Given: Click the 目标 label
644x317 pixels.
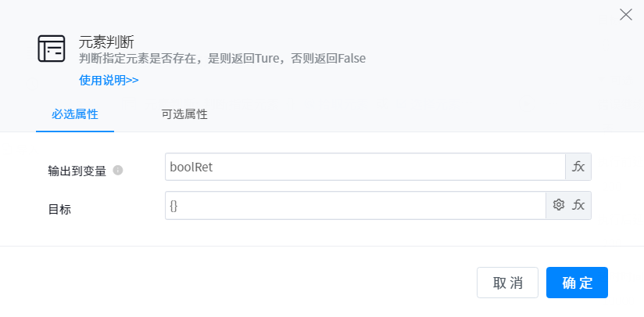Looking at the screenshot, I should coord(59,209).
